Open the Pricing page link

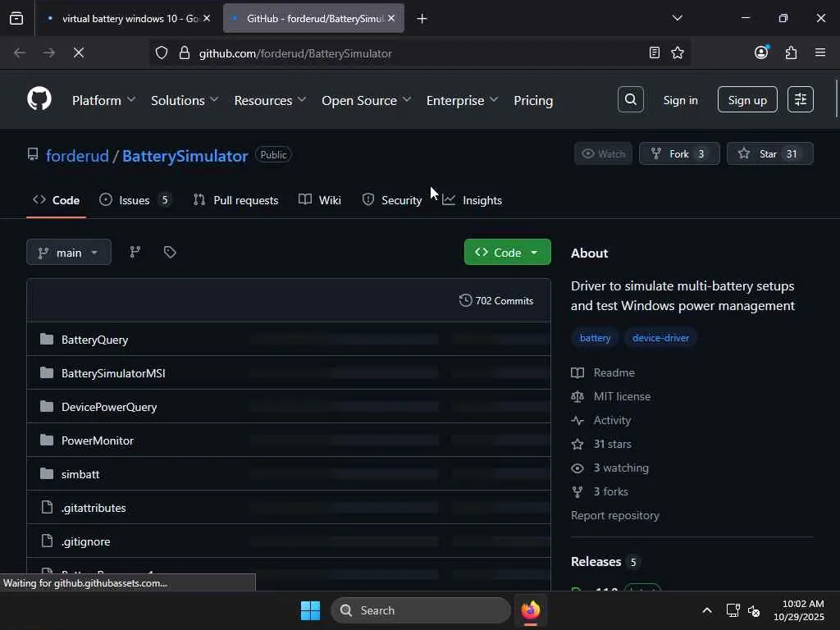[x=533, y=100]
